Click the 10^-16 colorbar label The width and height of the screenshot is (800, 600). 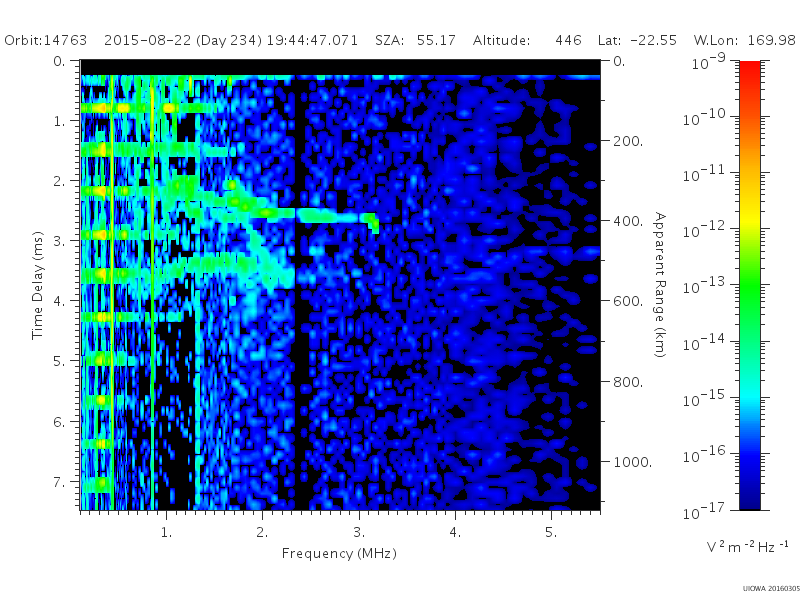pos(704,454)
